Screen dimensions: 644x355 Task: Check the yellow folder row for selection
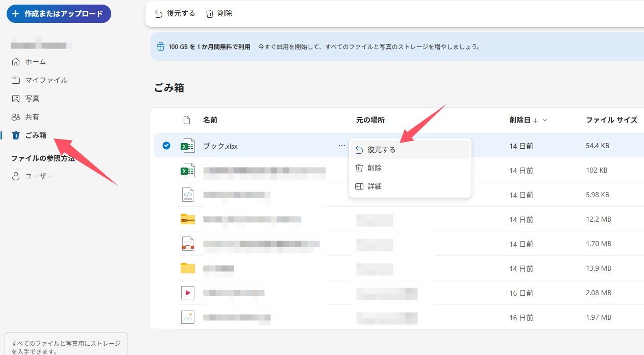tap(166, 268)
